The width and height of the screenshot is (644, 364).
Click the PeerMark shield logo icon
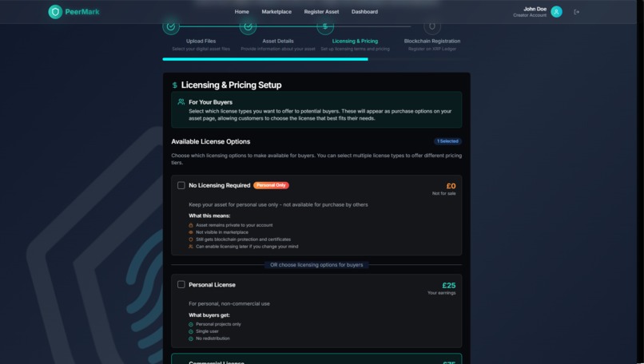(55, 12)
